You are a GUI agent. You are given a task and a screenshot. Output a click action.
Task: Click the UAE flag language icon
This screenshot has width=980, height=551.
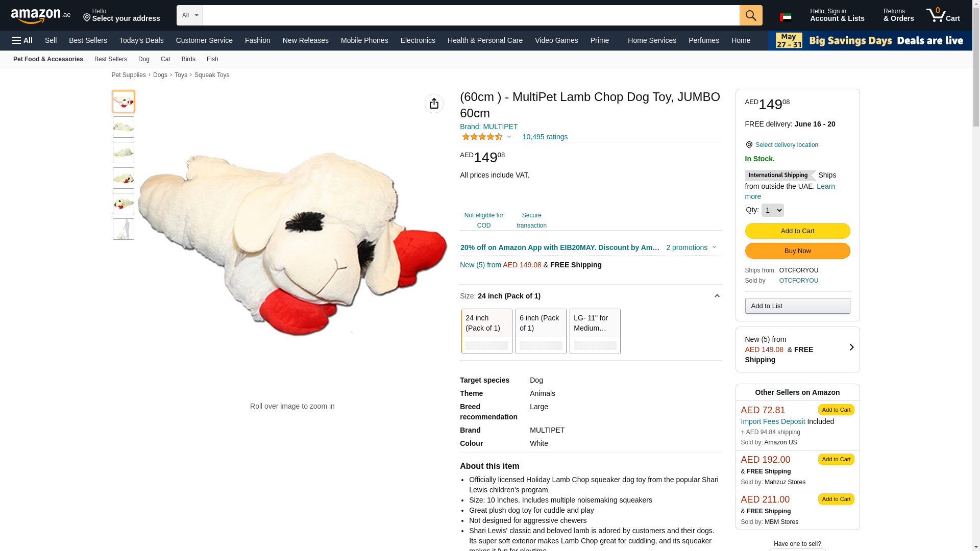pos(786,17)
